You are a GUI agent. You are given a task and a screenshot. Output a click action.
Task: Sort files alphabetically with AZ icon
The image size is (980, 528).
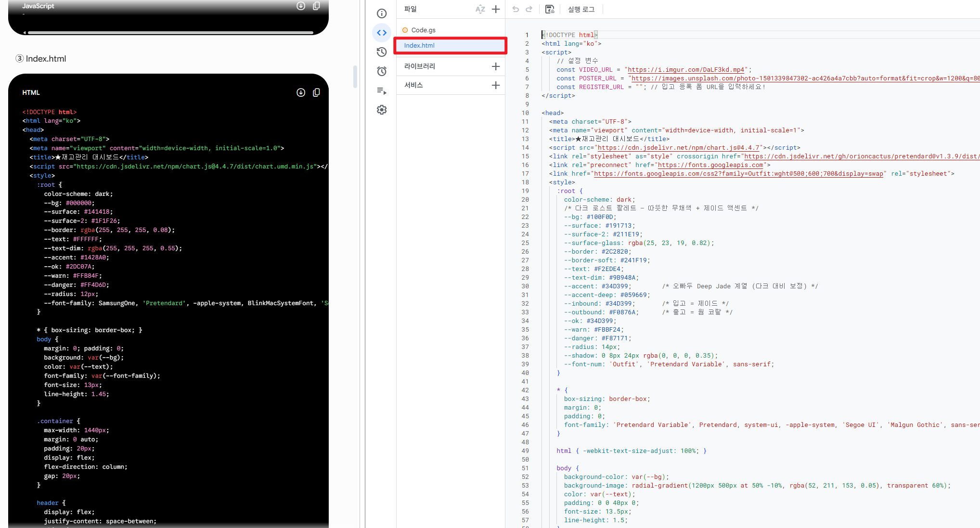pos(480,9)
